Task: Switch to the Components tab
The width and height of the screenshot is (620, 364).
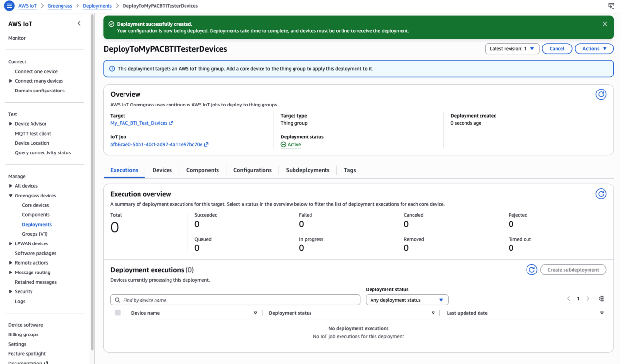Action: point(202,170)
